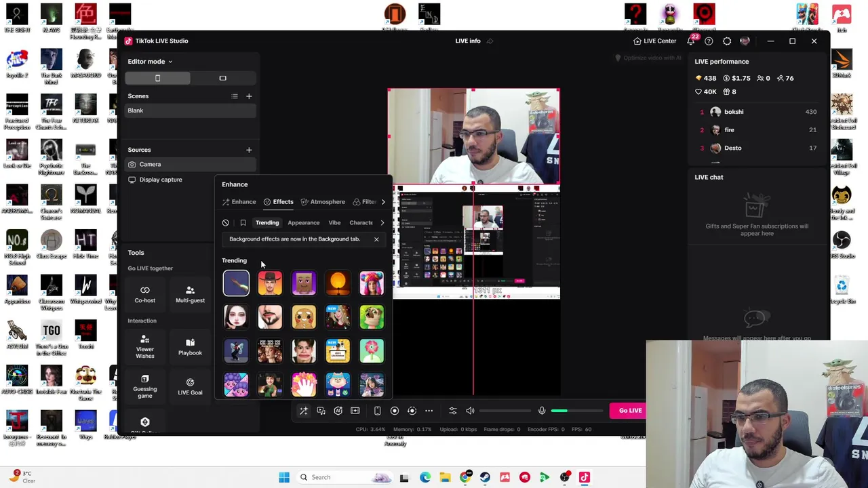Mute the speaker output icon
The width and height of the screenshot is (868, 488).
click(x=470, y=411)
